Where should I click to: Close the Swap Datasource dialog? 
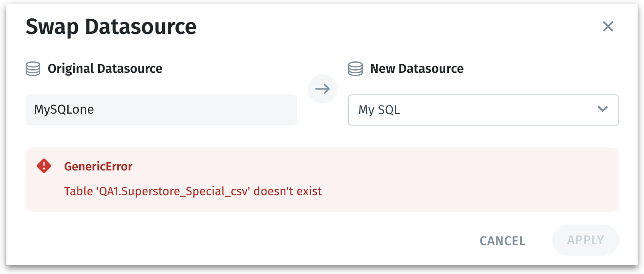pos(608,27)
